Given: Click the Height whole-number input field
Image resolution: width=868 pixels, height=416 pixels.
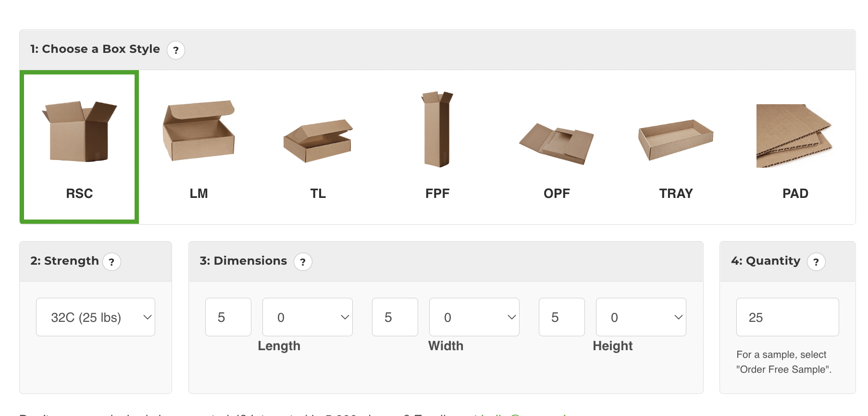Looking at the screenshot, I should coord(562,317).
